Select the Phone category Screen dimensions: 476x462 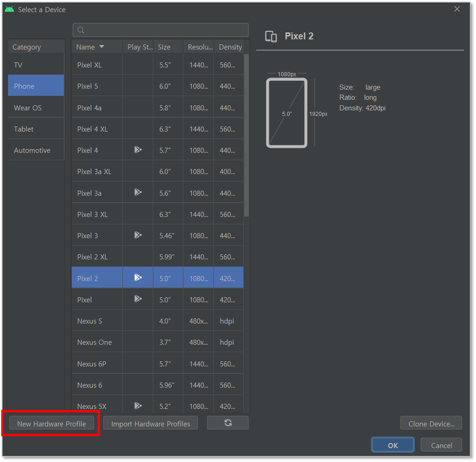(36, 86)
